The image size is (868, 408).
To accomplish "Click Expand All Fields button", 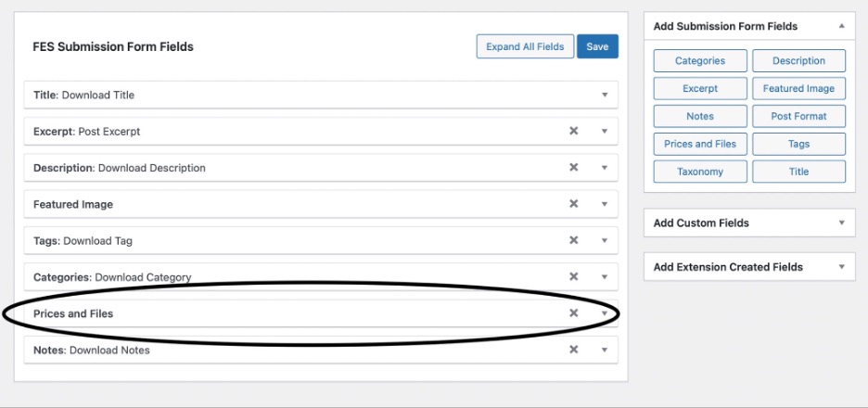I will click(x=525, y=46).
